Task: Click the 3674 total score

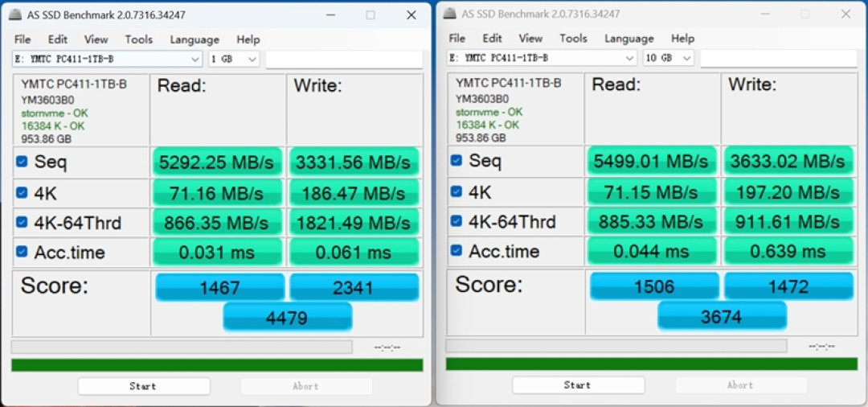Action: (722, 316)
